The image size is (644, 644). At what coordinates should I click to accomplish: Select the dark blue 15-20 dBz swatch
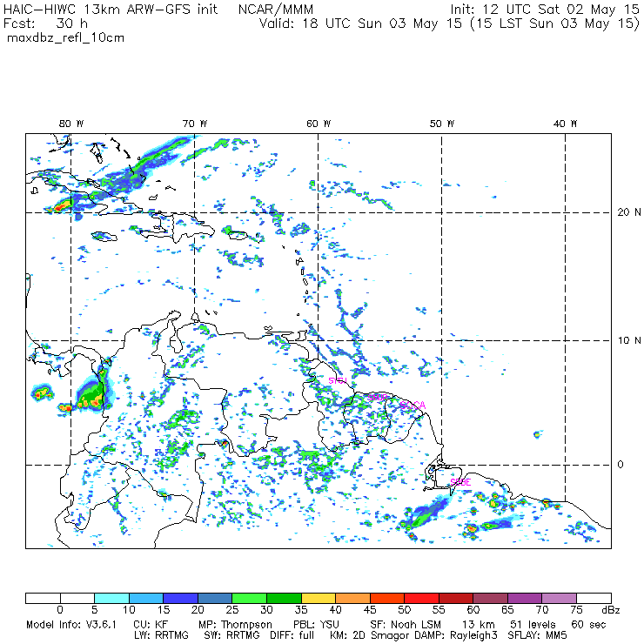pos(181,598)
